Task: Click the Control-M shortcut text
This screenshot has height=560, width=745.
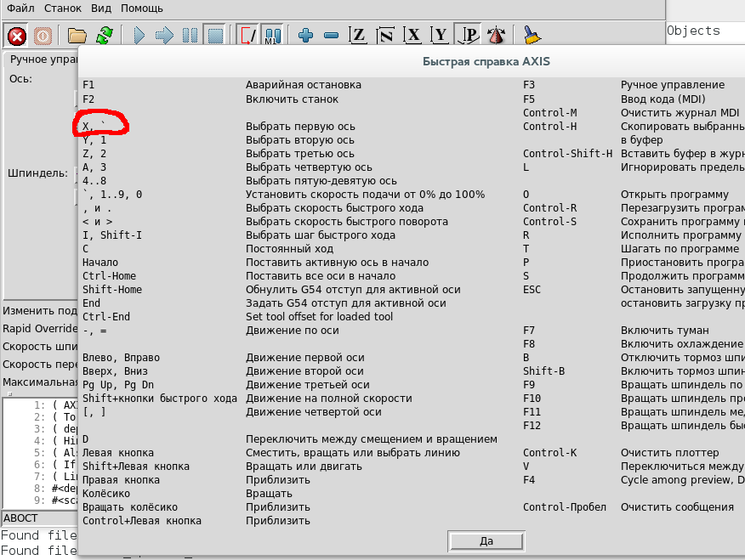Action: pos(549,113)
